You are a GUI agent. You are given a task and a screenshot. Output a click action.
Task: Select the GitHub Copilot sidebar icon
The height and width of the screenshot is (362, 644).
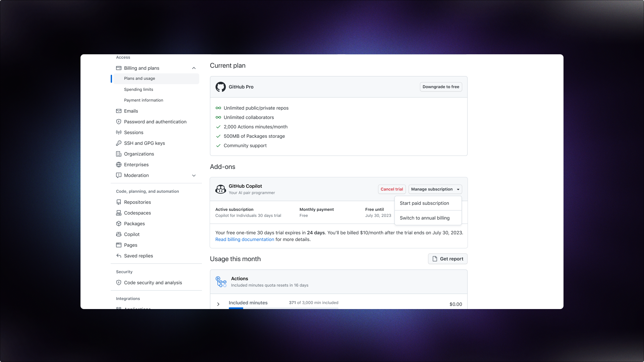119,234
